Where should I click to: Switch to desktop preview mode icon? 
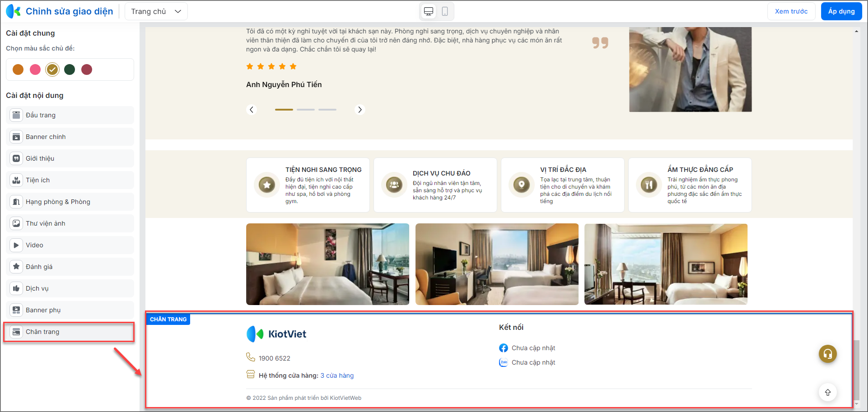point(429,11)
